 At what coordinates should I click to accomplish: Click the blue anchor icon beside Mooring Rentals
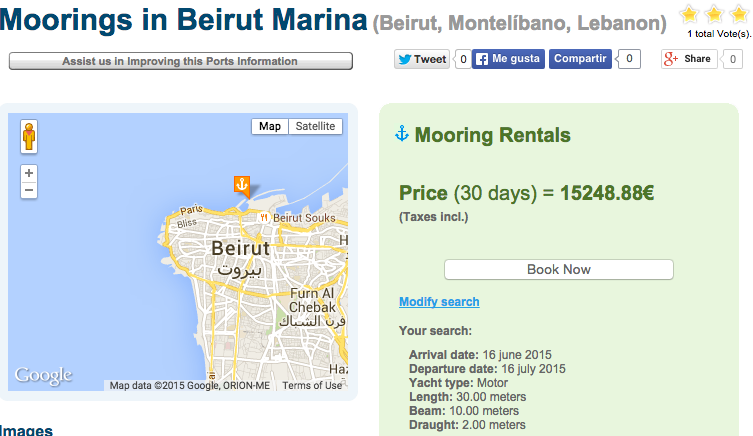point(403,134)
